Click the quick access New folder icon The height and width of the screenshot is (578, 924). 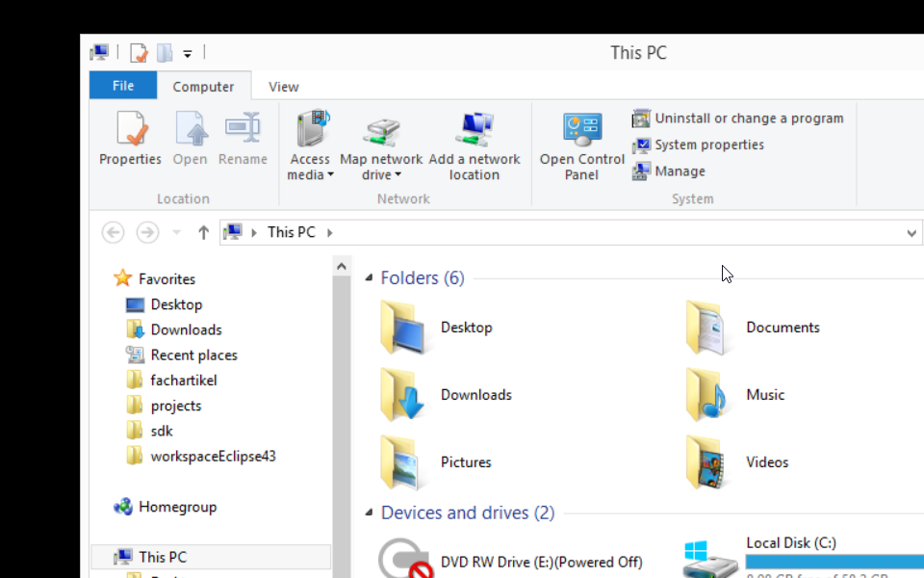tap(165, 52)
